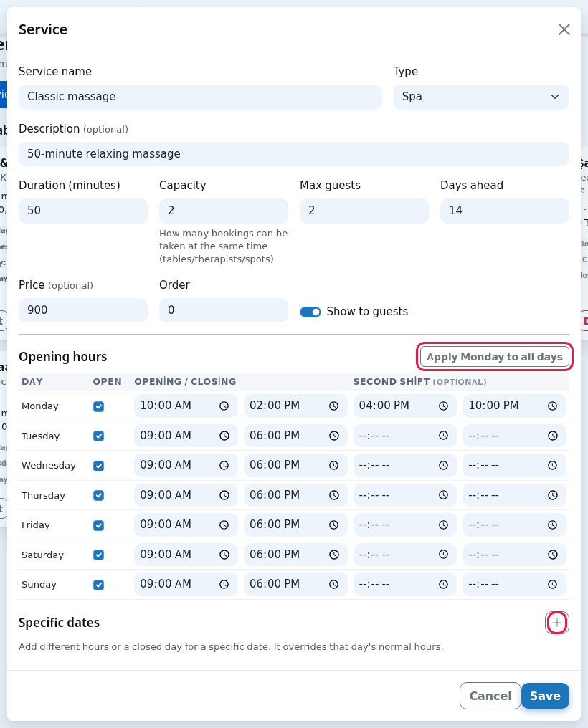Focus the Days ahead field
This screenshot has width=588, height=728.
pyautogui.click(x=504, y=211)
